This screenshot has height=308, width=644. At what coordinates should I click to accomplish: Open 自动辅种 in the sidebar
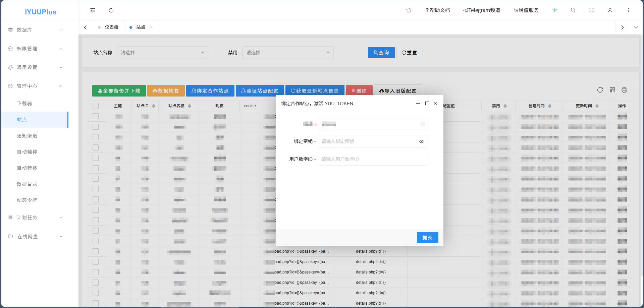[x=27, y=152]
